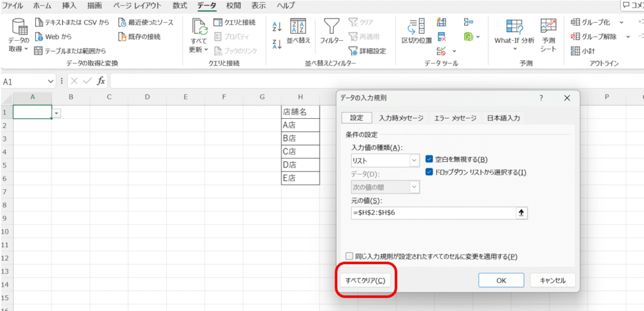Toggle 空白を無視する checkbox
644x311 pixels.
430,160
